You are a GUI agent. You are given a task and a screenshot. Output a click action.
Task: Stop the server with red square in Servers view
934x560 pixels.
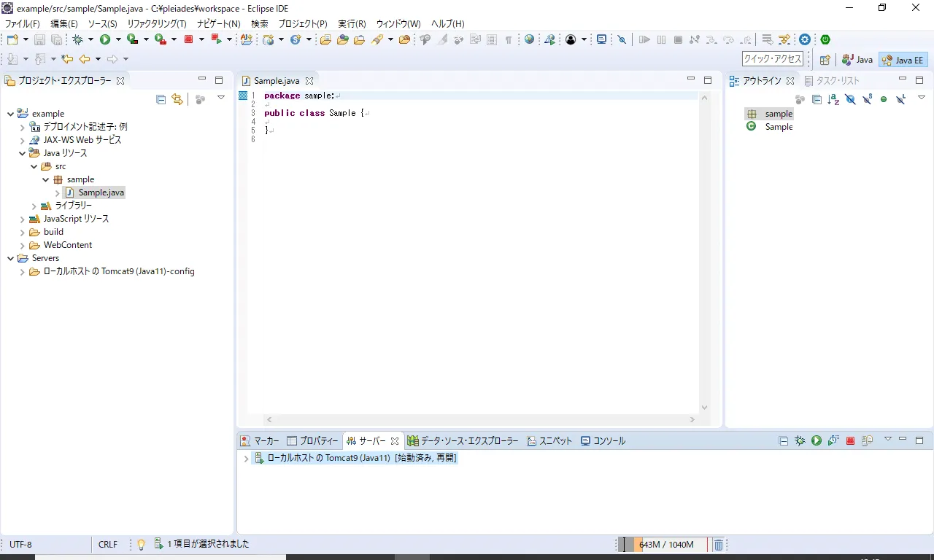tap(850, 440)
